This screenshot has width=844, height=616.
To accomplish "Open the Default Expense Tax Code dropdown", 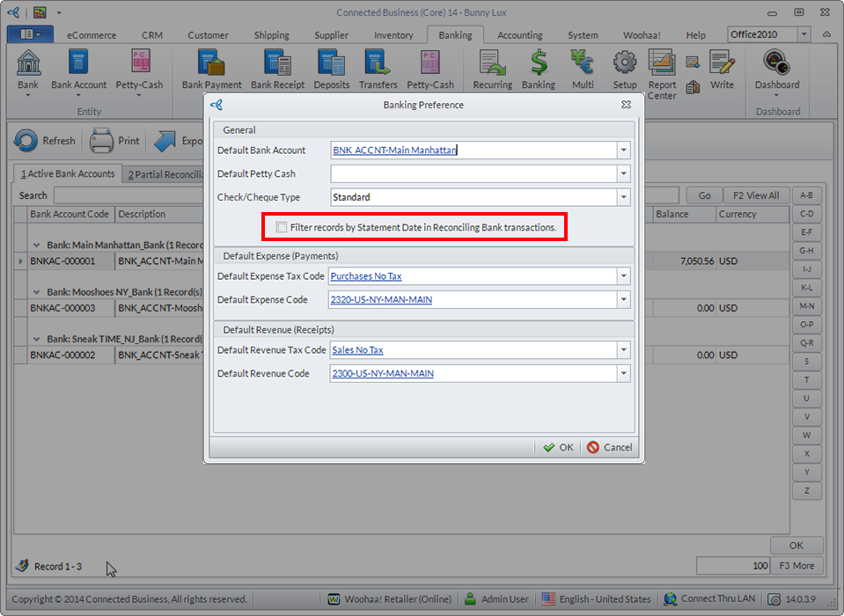I will pos(623,276).
